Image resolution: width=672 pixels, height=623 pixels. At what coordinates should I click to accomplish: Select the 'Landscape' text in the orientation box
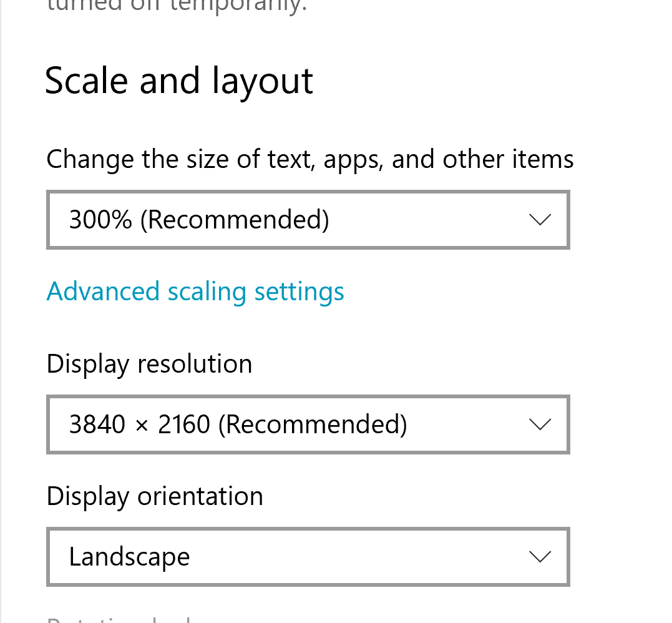(x=129, y=557)
